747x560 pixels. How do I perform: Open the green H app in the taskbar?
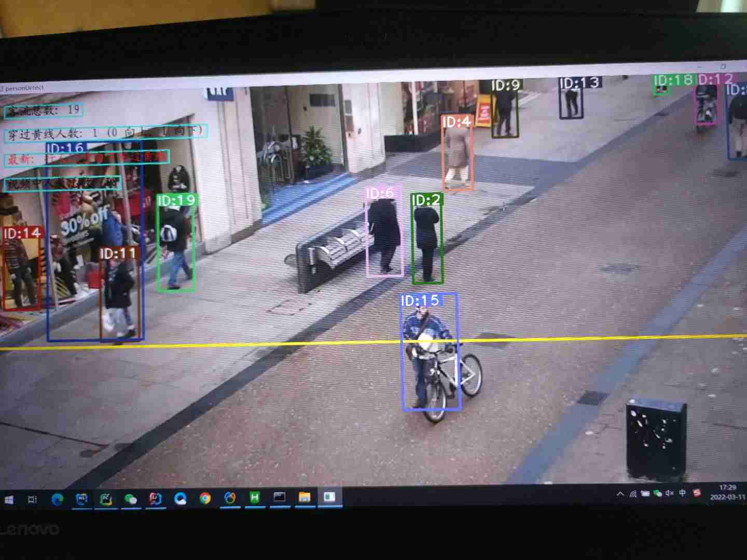point(255,497)
